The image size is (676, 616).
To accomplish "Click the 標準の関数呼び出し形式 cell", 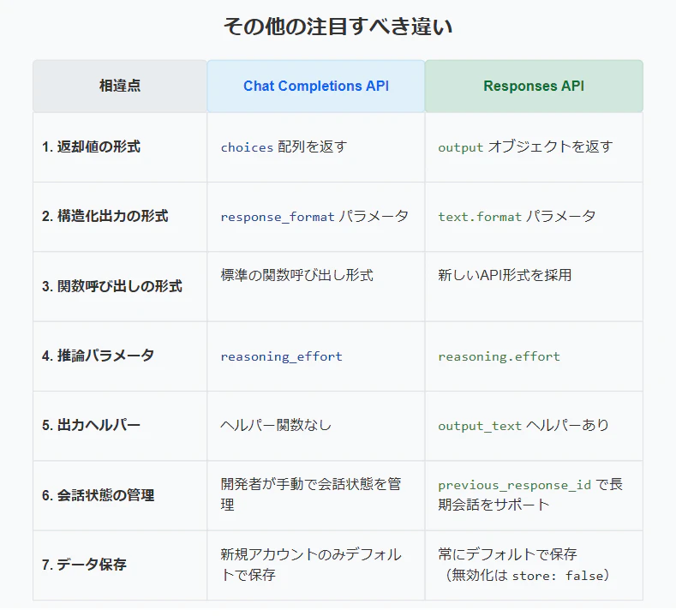I will (x=316, y=287).
